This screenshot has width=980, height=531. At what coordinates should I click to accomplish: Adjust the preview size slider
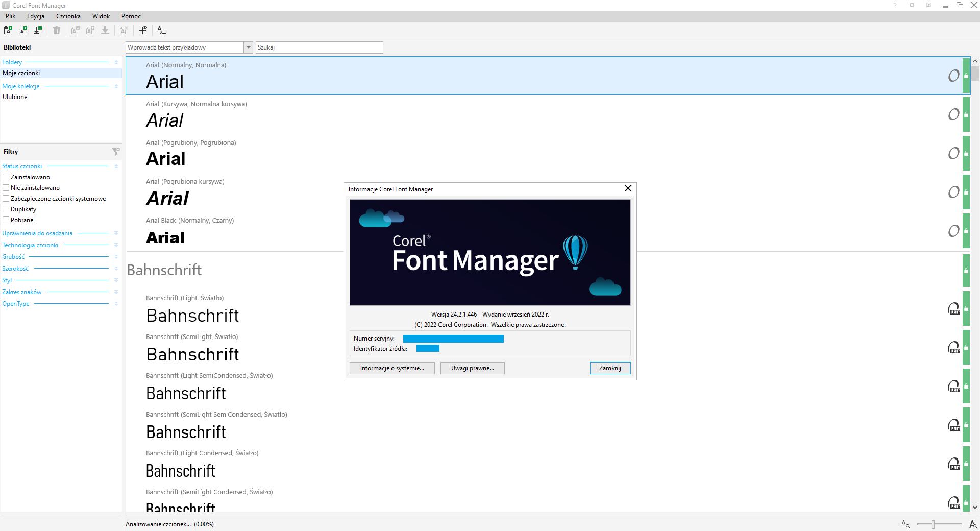click(933, 524)
